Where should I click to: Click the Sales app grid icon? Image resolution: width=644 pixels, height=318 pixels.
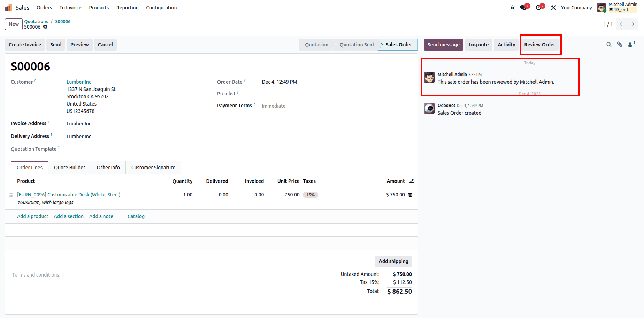(x=8, y=7)
